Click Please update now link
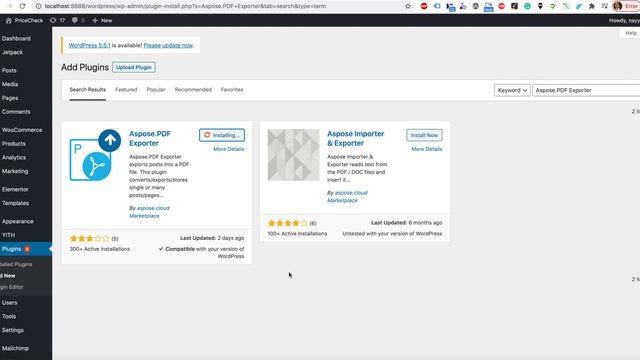 [x=168, y=45]
